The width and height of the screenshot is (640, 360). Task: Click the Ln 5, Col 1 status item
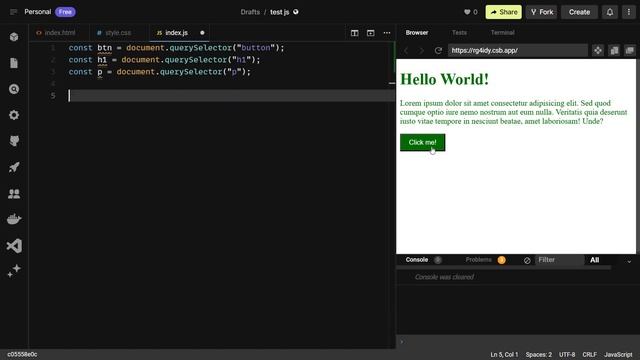(x=504, y=355)
